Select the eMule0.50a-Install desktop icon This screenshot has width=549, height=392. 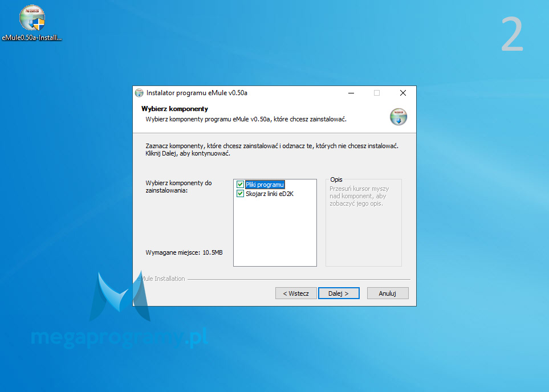tap(32, 23)
